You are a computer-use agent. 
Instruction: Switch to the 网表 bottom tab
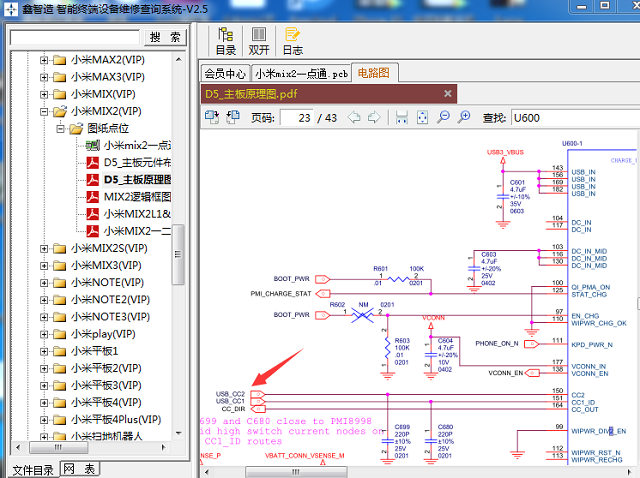click(79, 469)
